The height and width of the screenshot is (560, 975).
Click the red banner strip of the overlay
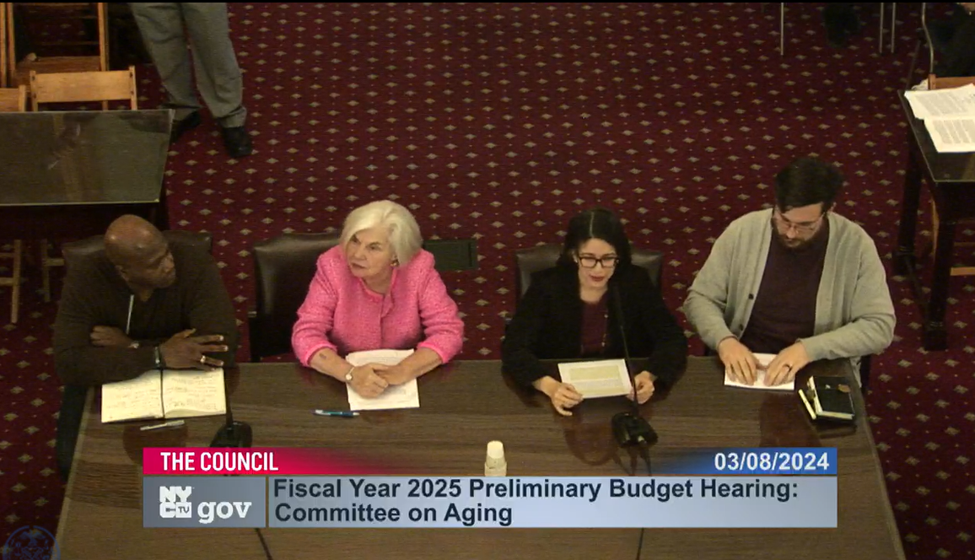[354, 461]
